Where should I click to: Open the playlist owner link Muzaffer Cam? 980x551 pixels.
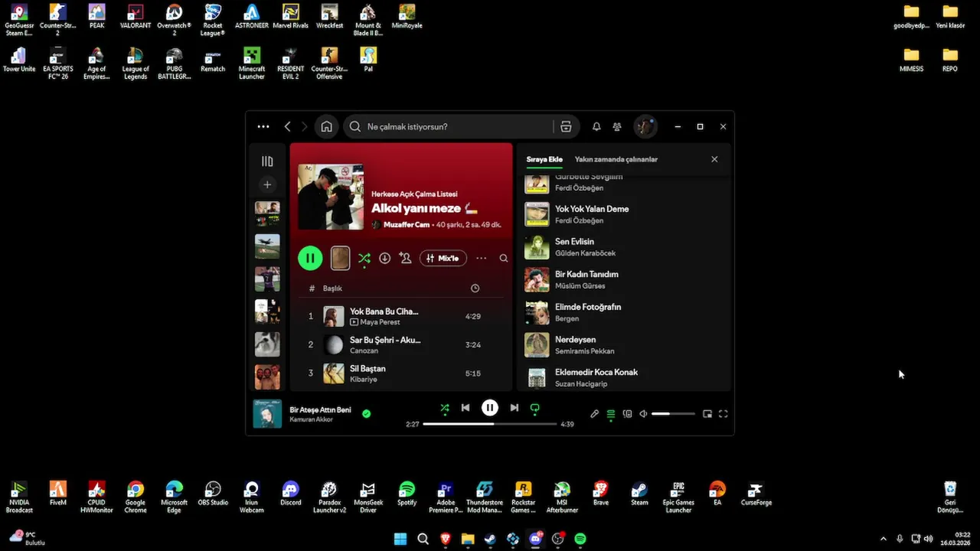point(407,225)
